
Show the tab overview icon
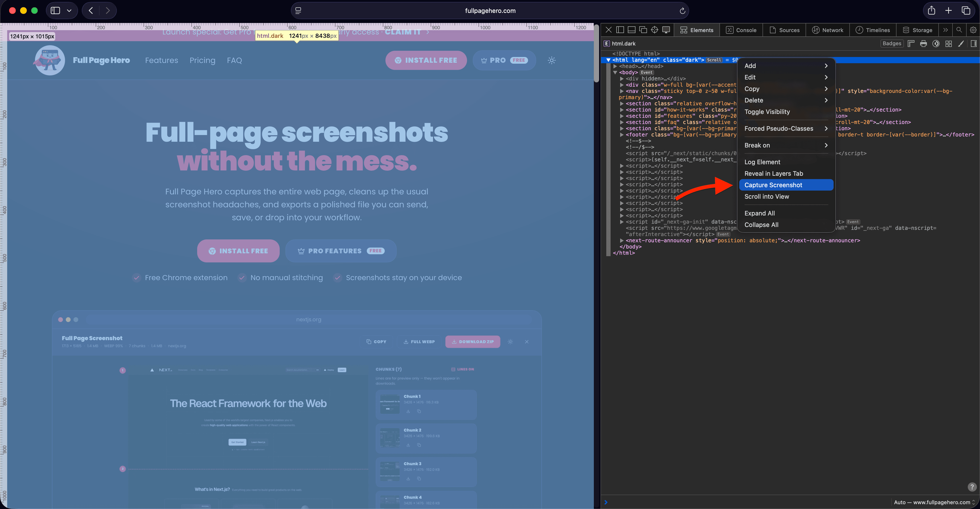coord(966,11)
